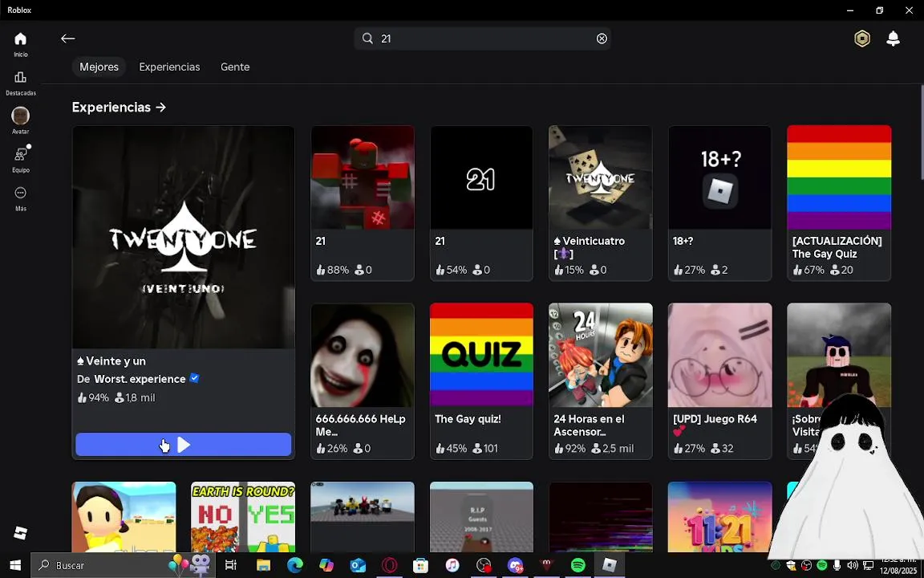Click the "Veinte y un" title text
The width and height of the screenshot is (924, 578).
(x=116, y=361)
